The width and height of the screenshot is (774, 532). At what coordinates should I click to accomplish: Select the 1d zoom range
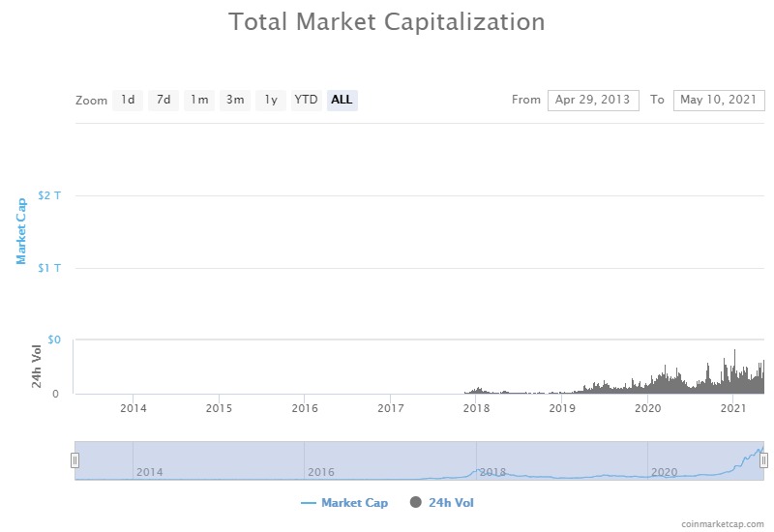[x=128, y=101]
